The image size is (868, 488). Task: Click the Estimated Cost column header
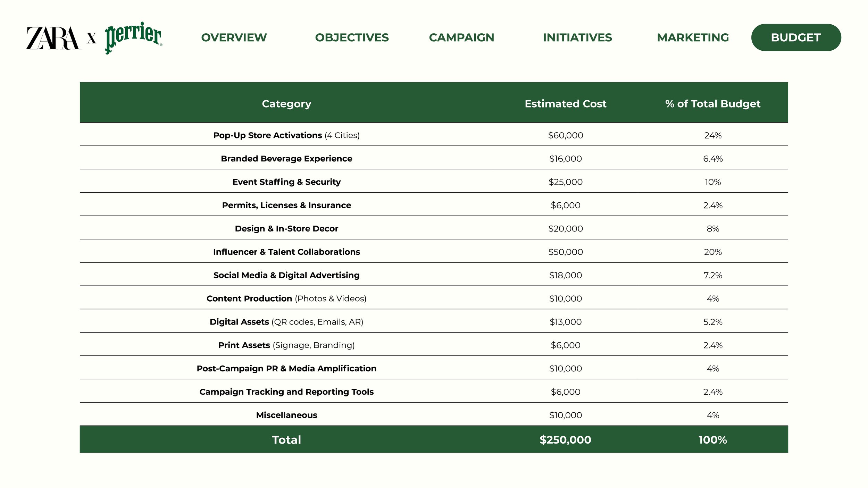tap(565, 103)
